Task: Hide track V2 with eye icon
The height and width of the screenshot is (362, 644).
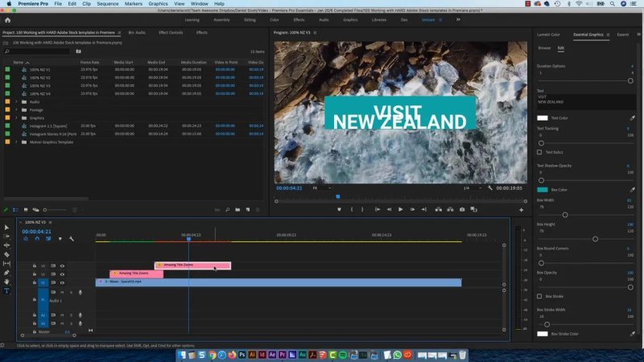Action: 63,274
